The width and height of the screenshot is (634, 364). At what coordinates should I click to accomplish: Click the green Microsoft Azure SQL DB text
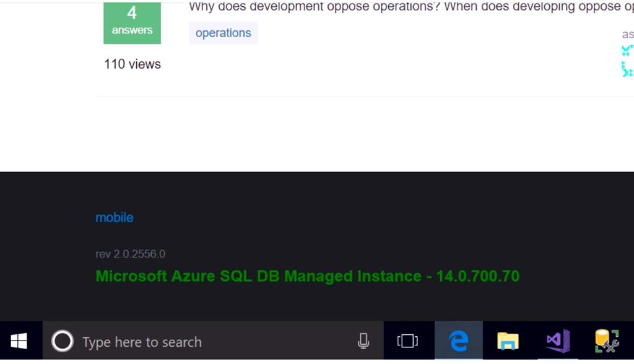[x=307, y=276]
